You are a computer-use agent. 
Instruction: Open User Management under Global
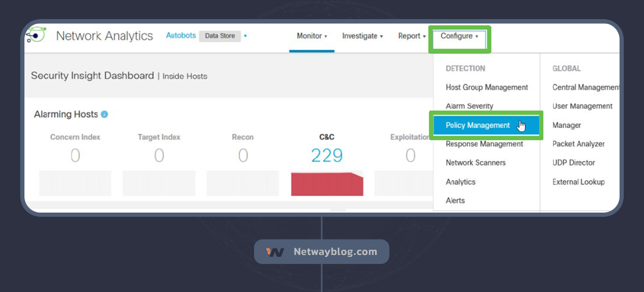click(582, 106)
